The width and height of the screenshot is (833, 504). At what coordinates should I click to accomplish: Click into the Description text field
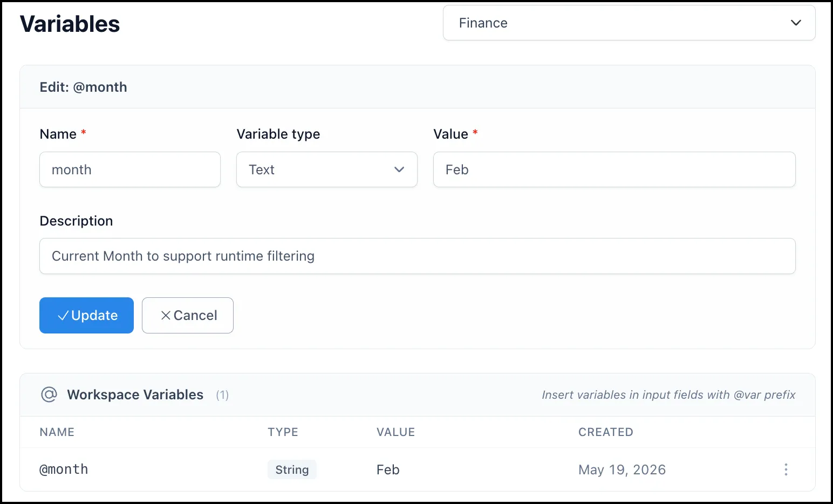tap(418, 256)
